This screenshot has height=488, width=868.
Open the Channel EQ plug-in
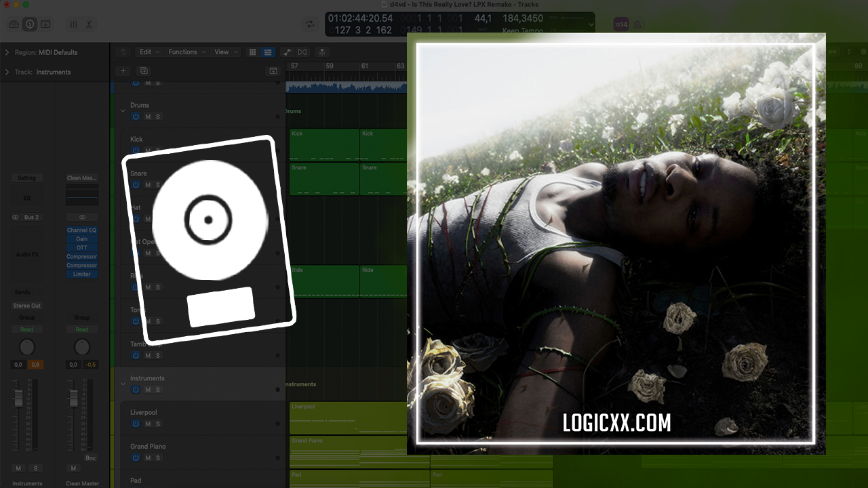[82, 230]
